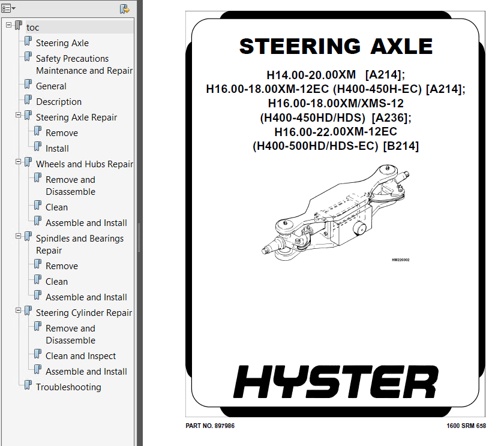
Task: Collapse the Wheels and Hubs Repair section
Action: 19,161
